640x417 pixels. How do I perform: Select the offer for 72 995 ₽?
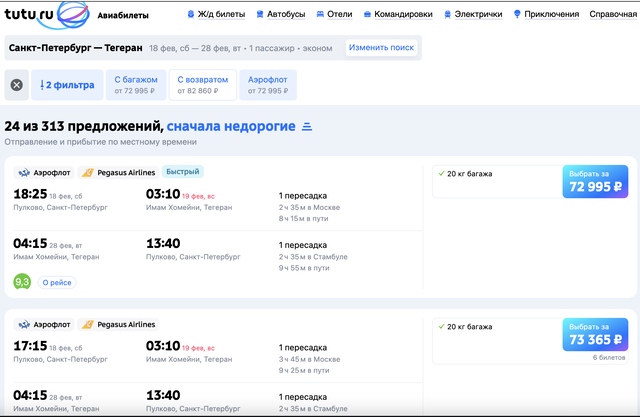(x=595, y=182)
